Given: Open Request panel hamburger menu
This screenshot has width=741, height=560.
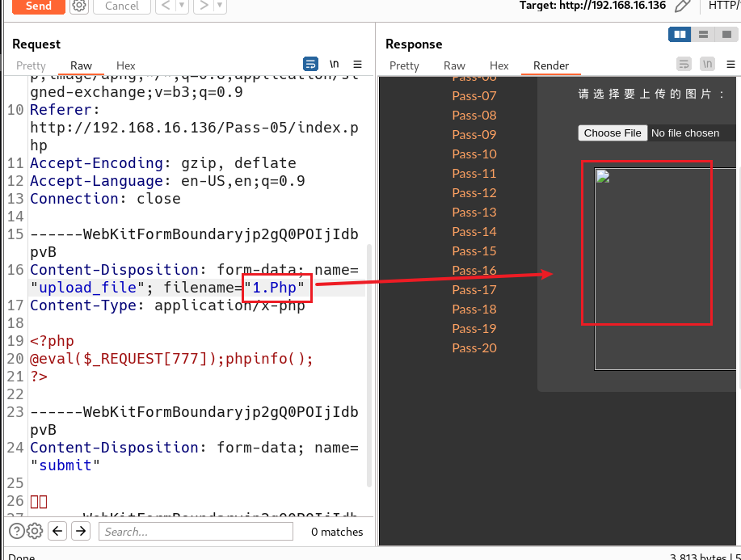Looking at the screenshot, I should point(358,64).
